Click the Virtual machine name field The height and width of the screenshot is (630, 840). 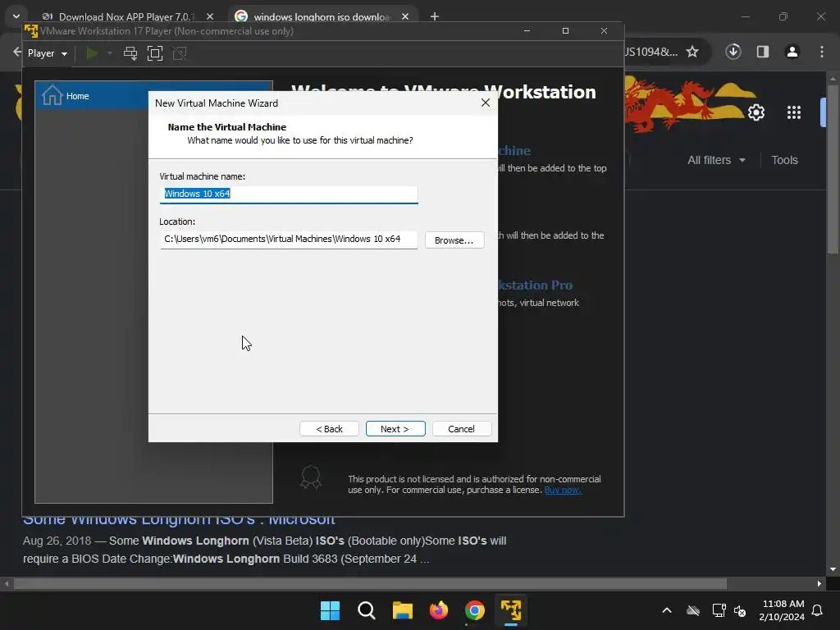[x=288, y=194]
